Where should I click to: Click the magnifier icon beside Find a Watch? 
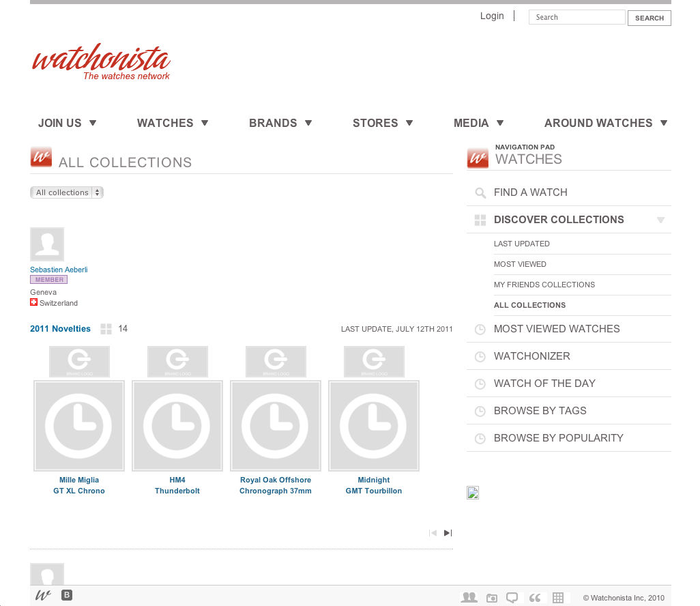point(480,193)
